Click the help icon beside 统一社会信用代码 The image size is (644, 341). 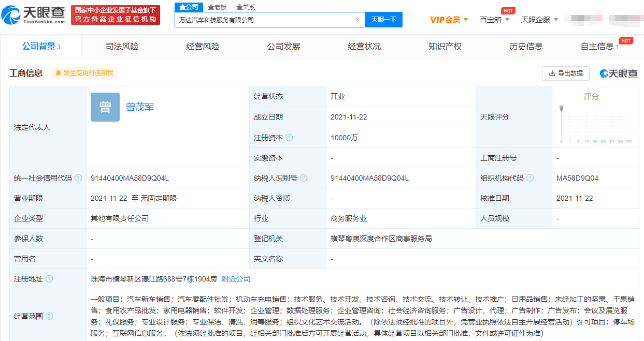(x=78, y=178)
